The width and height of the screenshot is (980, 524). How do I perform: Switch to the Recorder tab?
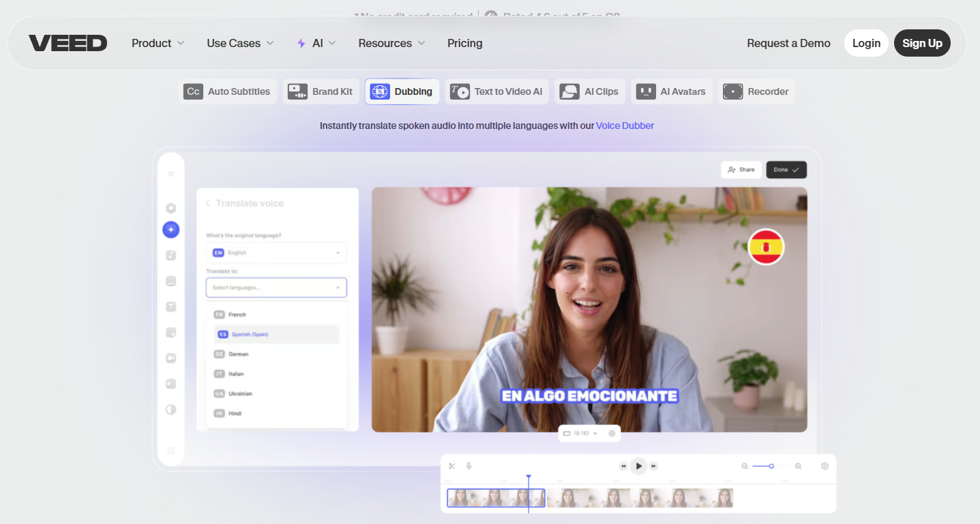coord(756,91)
